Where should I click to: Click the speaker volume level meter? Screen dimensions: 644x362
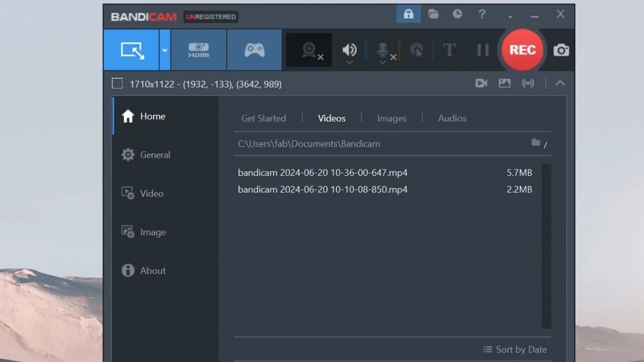pos(366,50)
